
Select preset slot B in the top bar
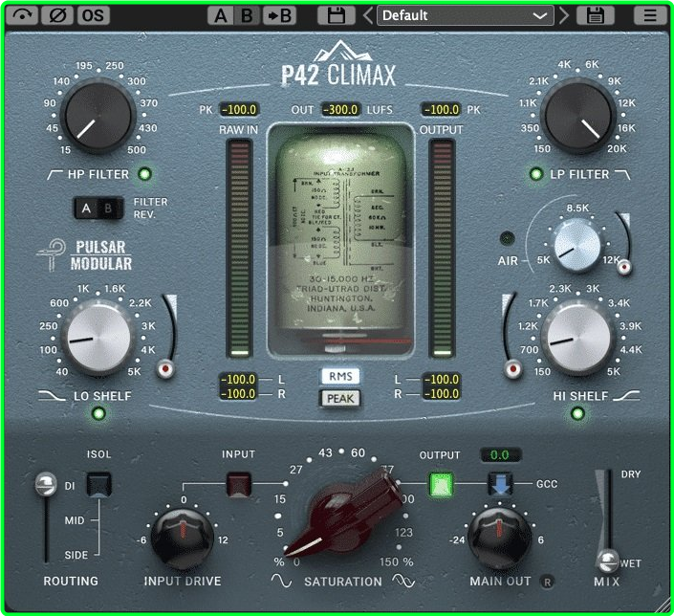click(247, 16)
